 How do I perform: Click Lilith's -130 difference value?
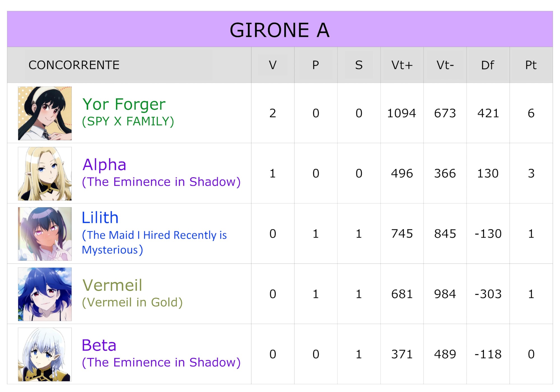pos(488,234)
